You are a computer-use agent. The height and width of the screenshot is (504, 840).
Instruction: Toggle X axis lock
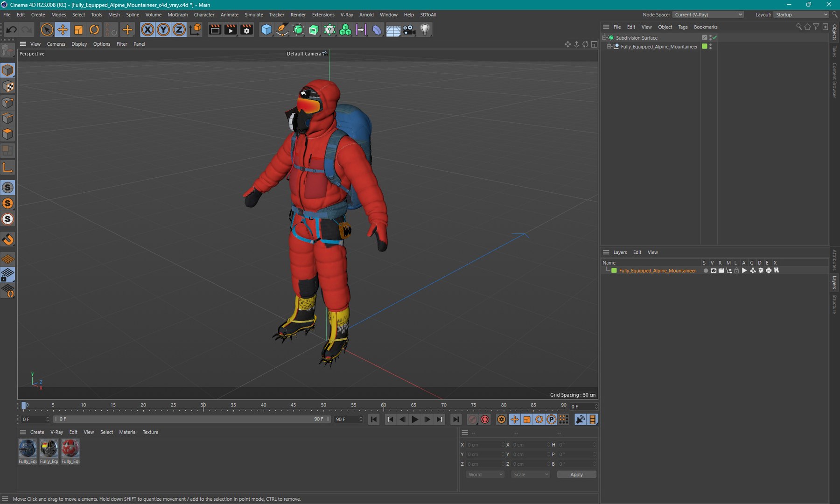pos(147,30)
